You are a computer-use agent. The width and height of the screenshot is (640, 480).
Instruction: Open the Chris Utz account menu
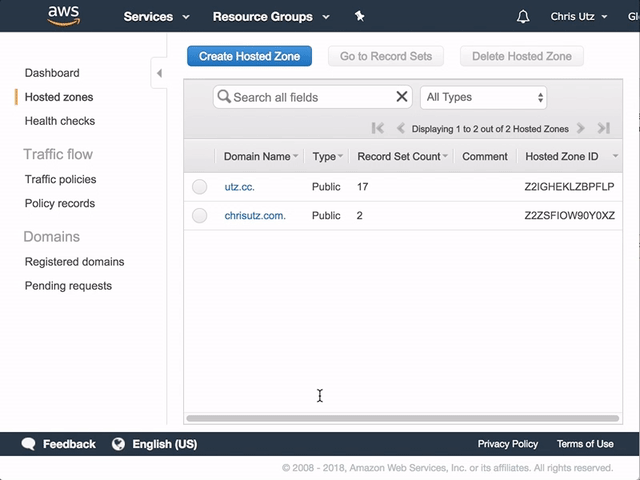pos(579,17)
